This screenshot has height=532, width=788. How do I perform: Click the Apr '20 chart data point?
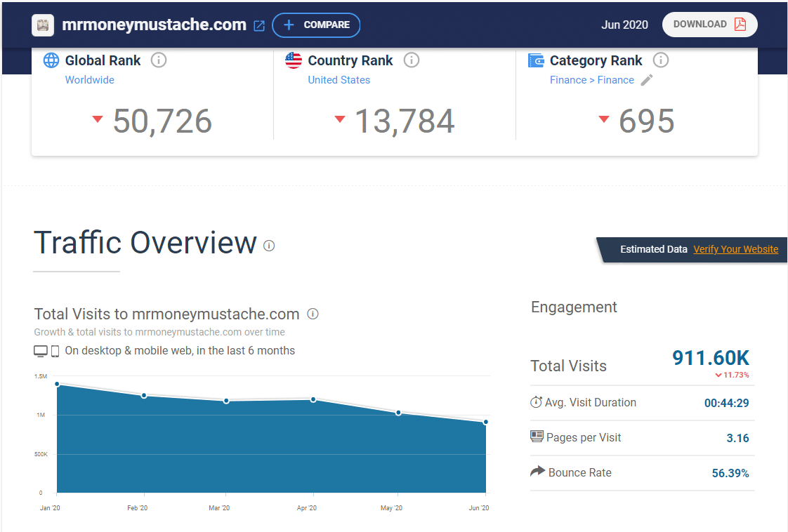[x=313, y=399]
